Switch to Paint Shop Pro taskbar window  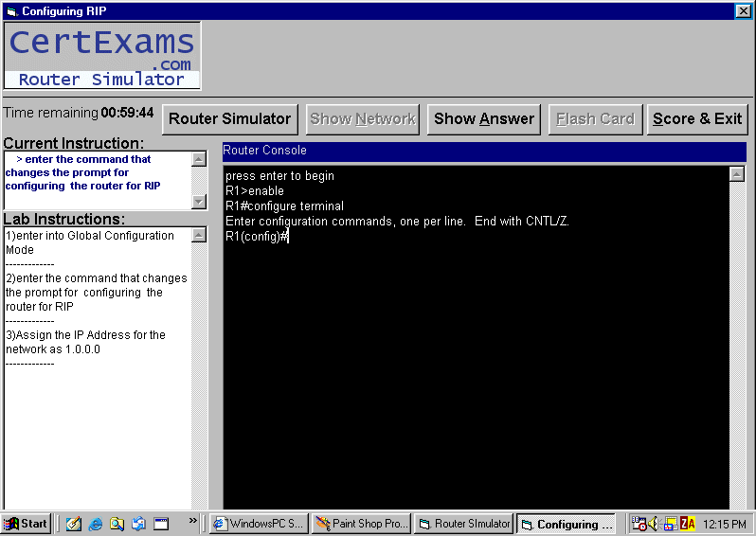click(x=361, y=524)
